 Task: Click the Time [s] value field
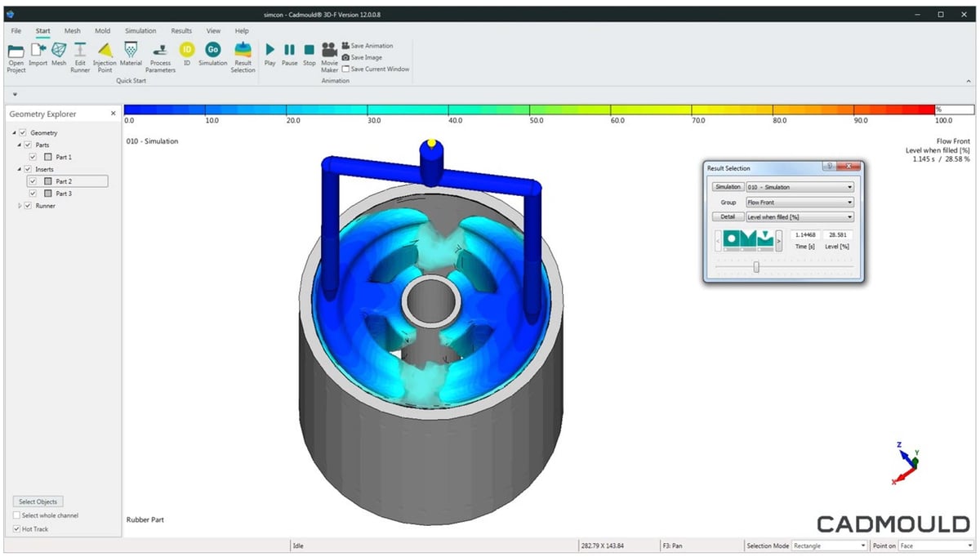(x=804, y=235)
